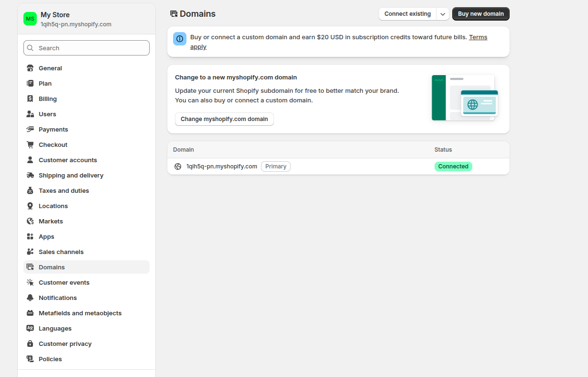Open the 1qih5q-pn.myshopify.com domain row link
This screenshot has height=377, width=588.
(x=222, y=166)
